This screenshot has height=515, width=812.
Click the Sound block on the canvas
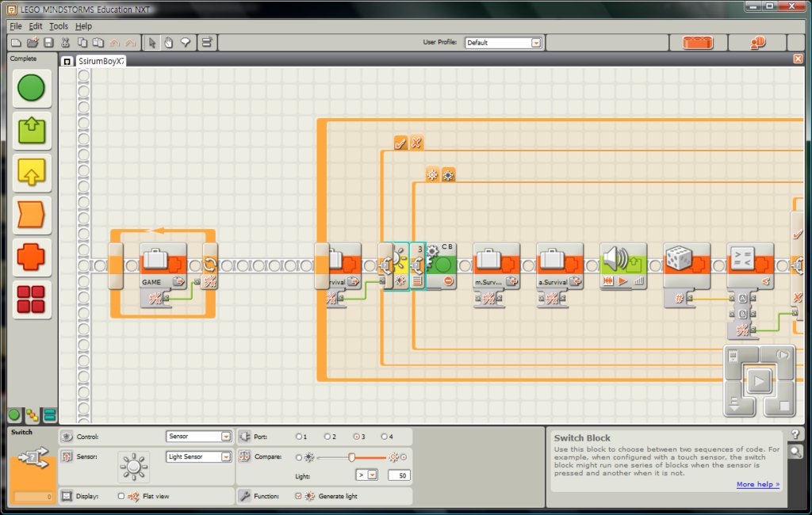pyautogui.click(x=623, y=265)
